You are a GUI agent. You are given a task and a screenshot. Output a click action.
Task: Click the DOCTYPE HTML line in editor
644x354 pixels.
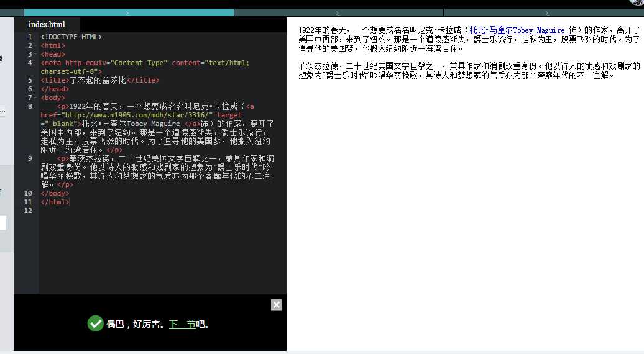(x=71, y=37)
